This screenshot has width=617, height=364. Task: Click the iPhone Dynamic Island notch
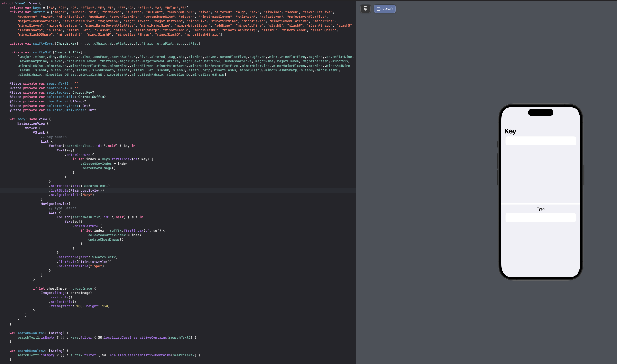pos(541,113)
